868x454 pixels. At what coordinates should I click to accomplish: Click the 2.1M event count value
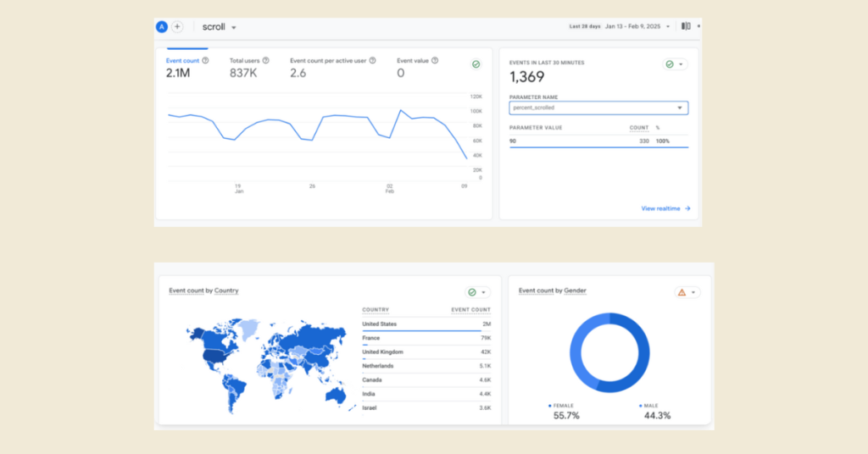pyautogui.click(x=178, y=73)
